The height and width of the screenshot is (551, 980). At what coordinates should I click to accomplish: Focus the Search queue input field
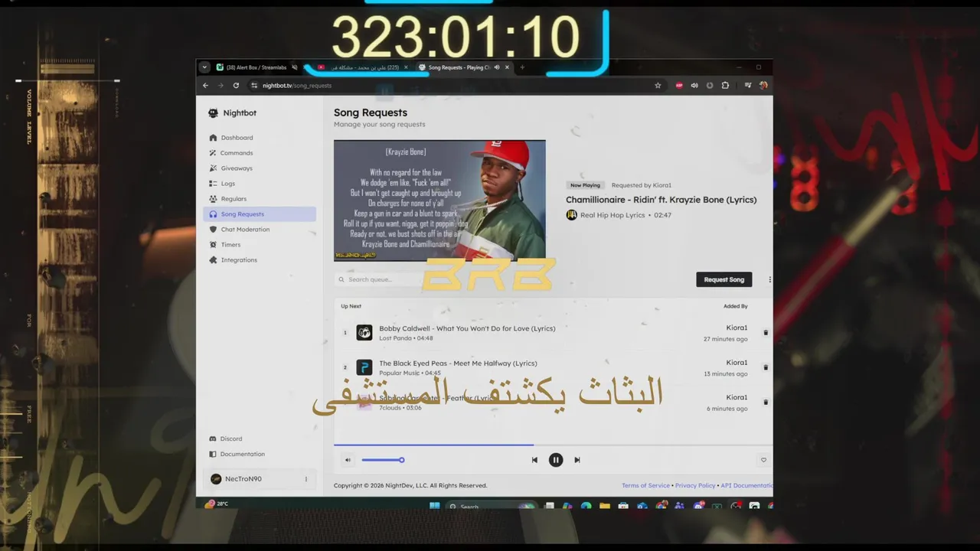click(379, 279)
